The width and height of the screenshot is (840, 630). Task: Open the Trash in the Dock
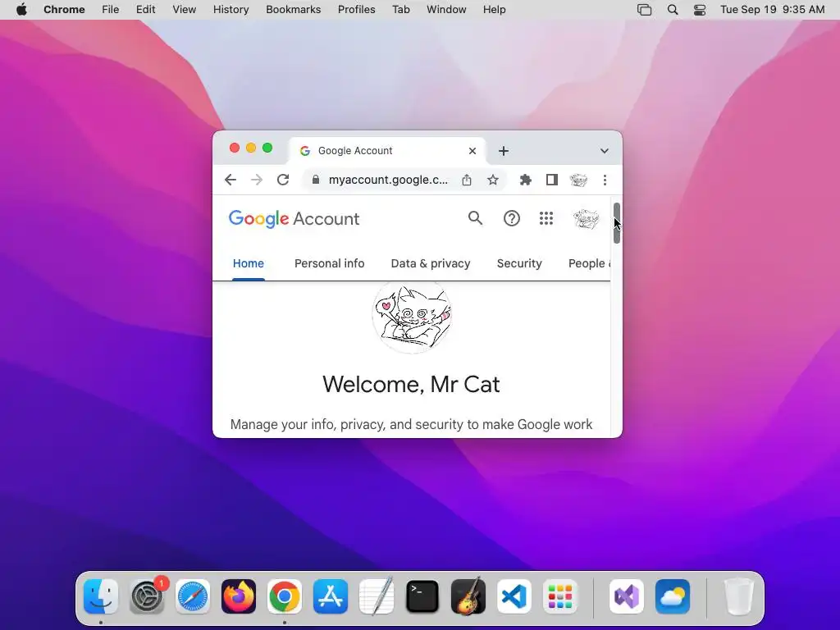tap(739, 596)
